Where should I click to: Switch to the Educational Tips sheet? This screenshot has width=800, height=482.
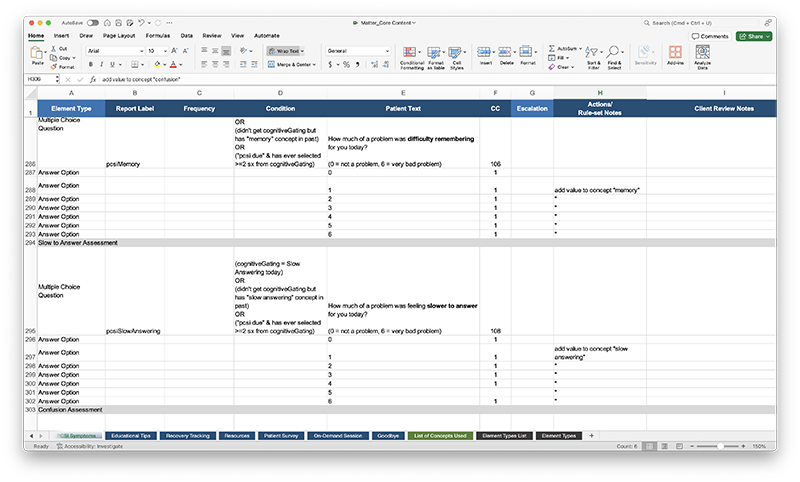click(131, 436)
